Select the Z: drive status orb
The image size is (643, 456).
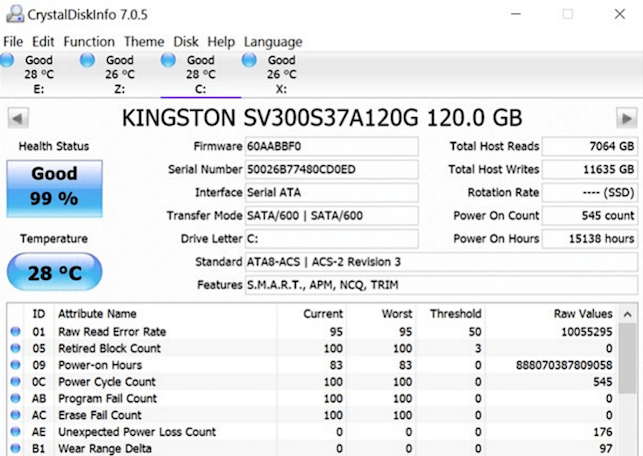[88, 62]
